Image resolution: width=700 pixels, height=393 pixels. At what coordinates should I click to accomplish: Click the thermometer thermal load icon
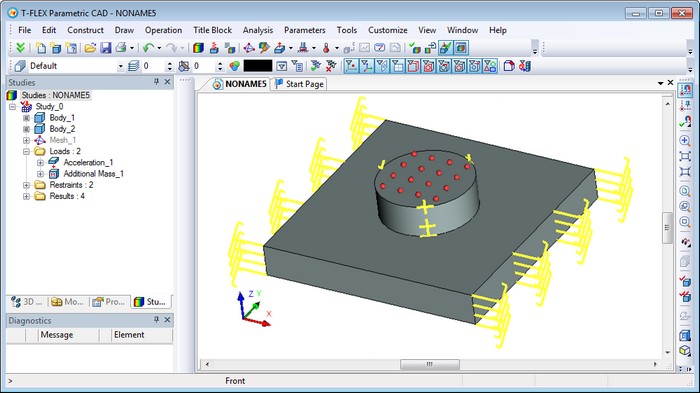(326, 48)
